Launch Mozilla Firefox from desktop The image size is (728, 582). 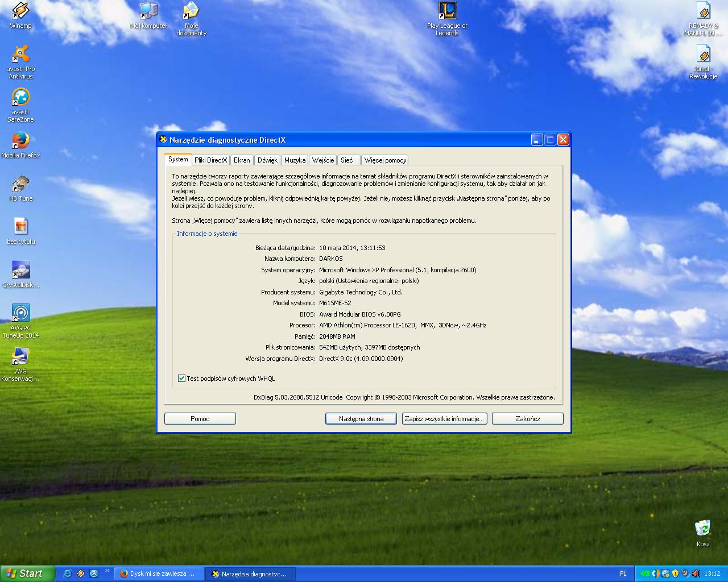click(x=20, y=145)
